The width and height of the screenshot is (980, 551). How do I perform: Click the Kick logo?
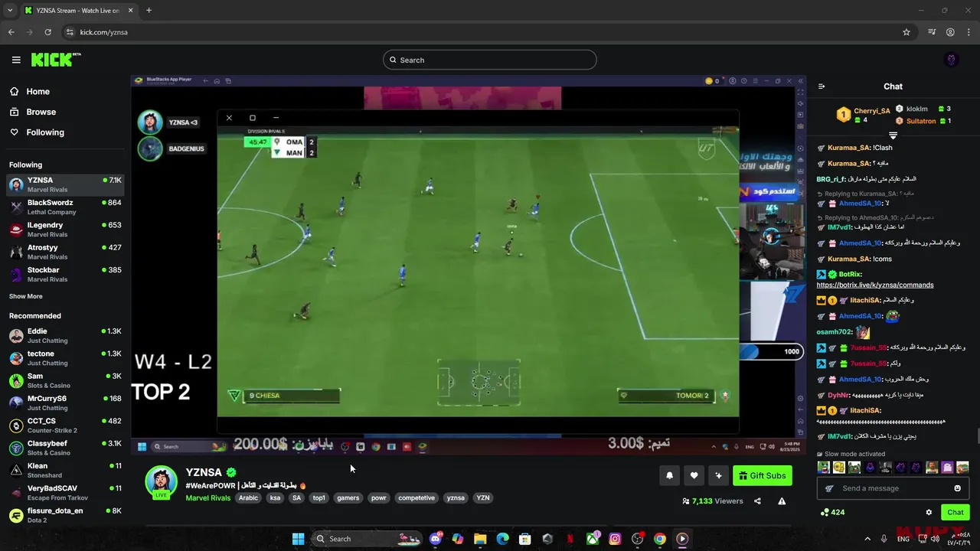pyautogui.click(x=56, y=60)
